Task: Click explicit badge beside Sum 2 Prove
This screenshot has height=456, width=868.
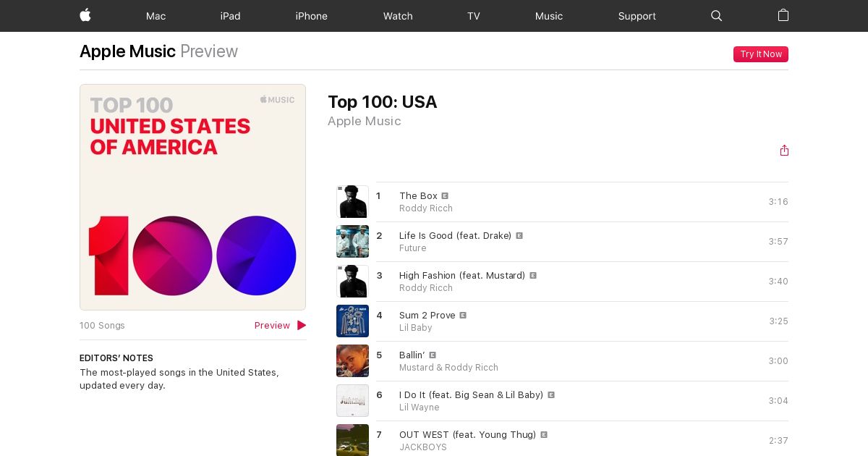Action: click(x=463, y=315)
